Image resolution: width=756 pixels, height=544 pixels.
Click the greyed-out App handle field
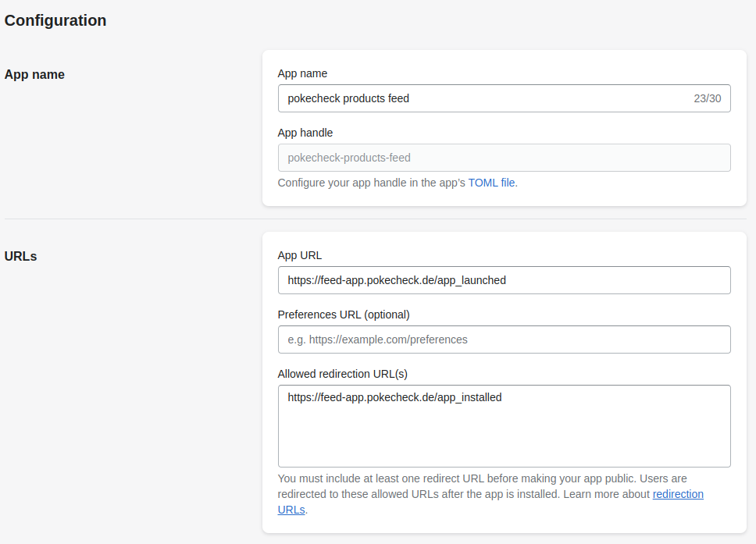[x=504, y=158]
